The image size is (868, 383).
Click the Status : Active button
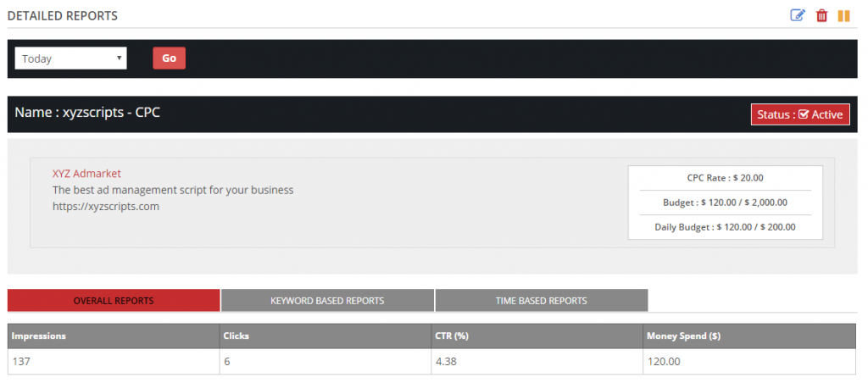coord(800,114)
